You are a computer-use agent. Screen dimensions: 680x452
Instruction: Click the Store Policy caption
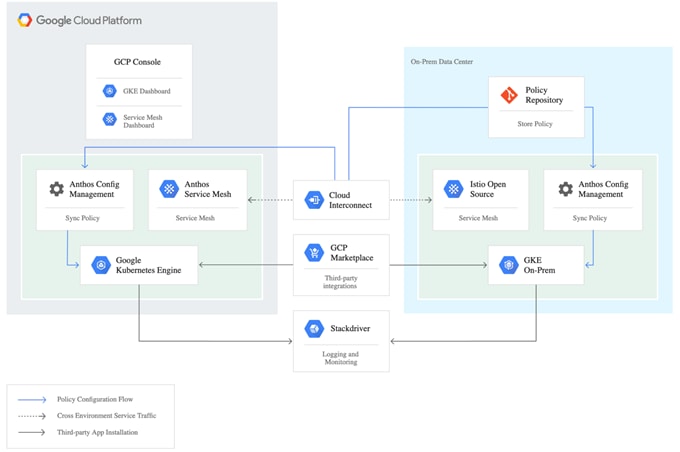(x=535, y=124)
